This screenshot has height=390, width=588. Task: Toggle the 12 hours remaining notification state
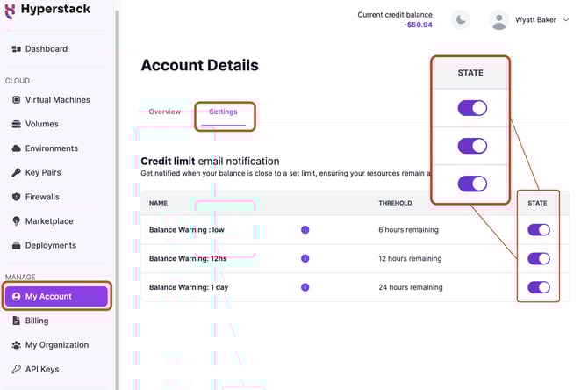539,258
